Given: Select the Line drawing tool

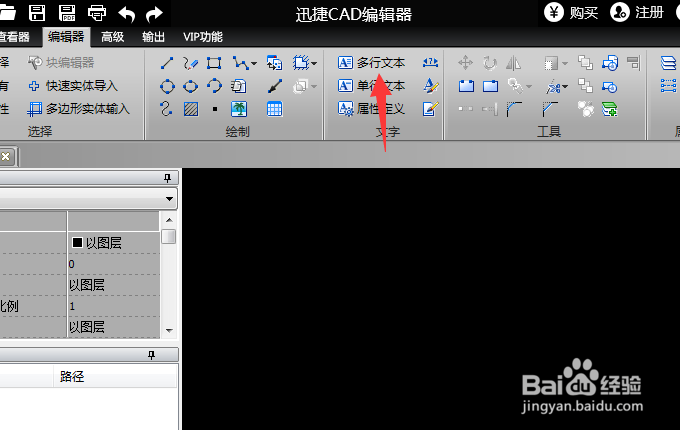Looking at the screenshot, I should pyautogui.click(x=167, y=63).
